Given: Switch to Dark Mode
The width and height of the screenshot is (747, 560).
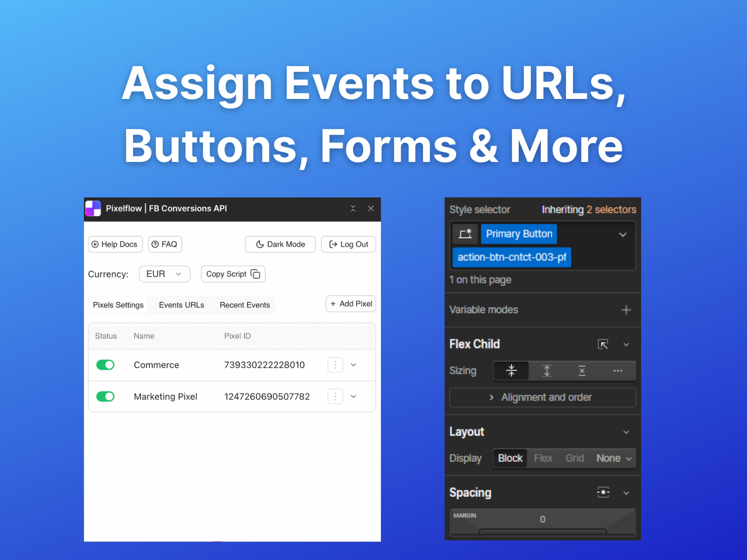Looking at the screenshot, I should pos(280,244).
